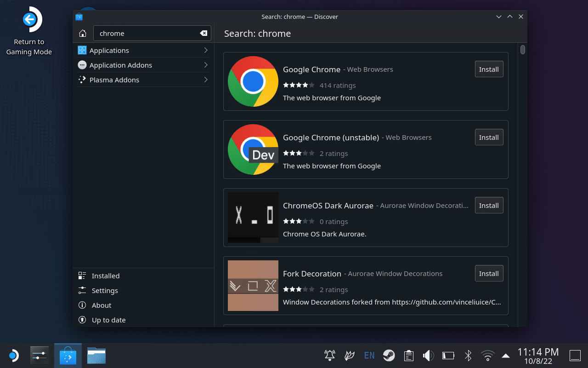Image resolution: width=588 pixels, height=368 pixels.
Task: Open the Installed apps page
Action: (x=143, y=276)
